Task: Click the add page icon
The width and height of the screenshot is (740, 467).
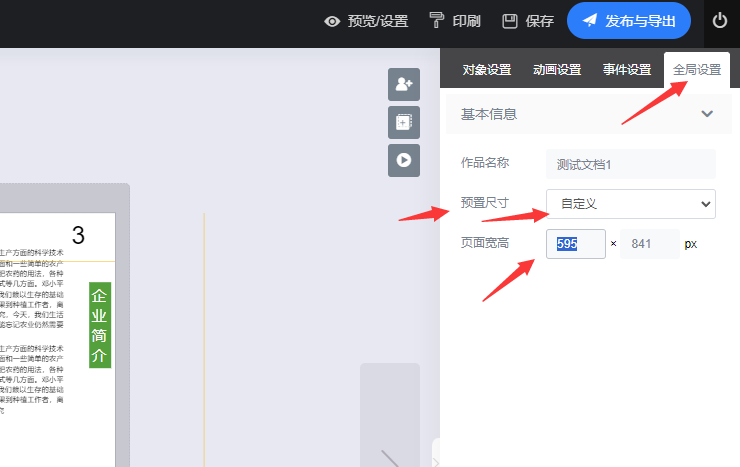Action: point(404,122)
